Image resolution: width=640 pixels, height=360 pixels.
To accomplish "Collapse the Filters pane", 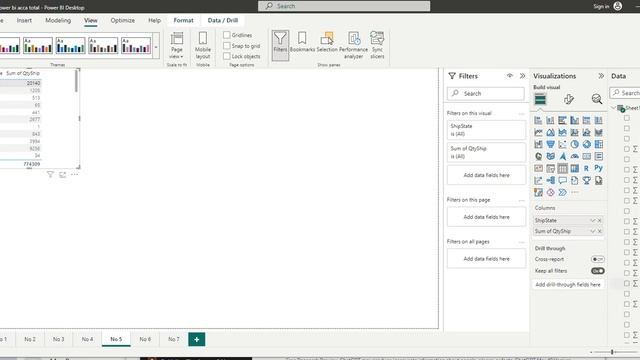I will [522, 76].
